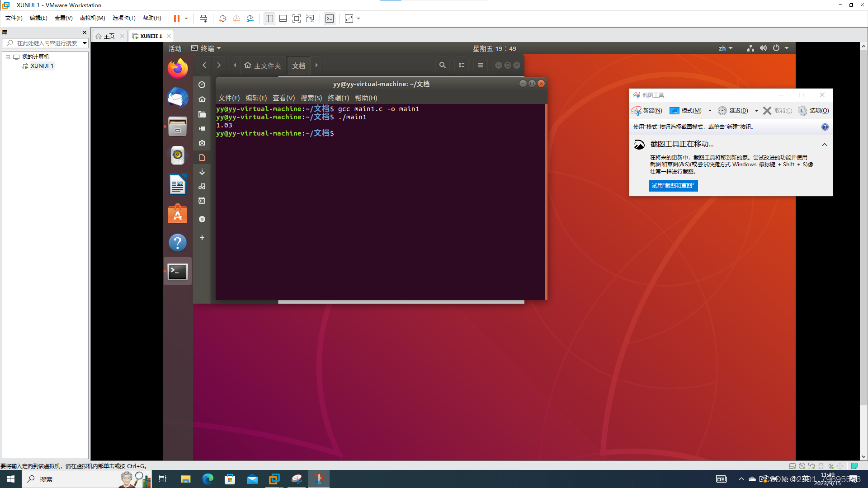Open the Windows Start menu button
The width and height of the screenshot is (868, 488).
coord(11,479)
